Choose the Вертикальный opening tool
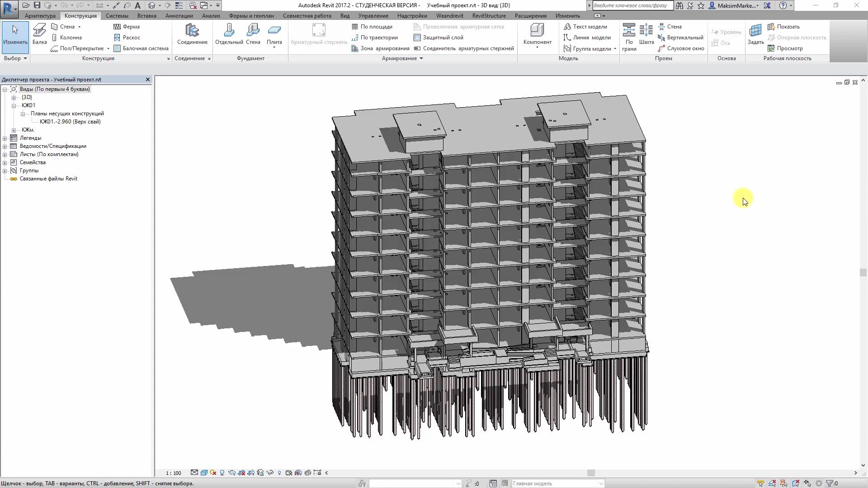868x488 pixels. [680, 38]
